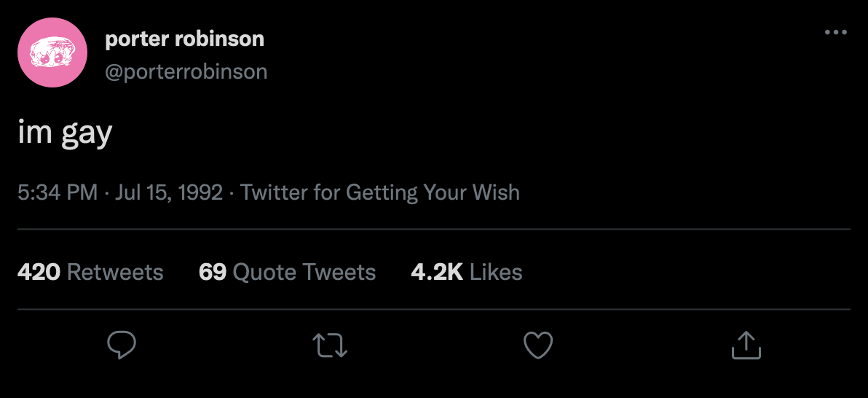Screen dimensions: 868x398
Task: Open the share tweet upload-arrow icon
Action: (x=746, y=345)
